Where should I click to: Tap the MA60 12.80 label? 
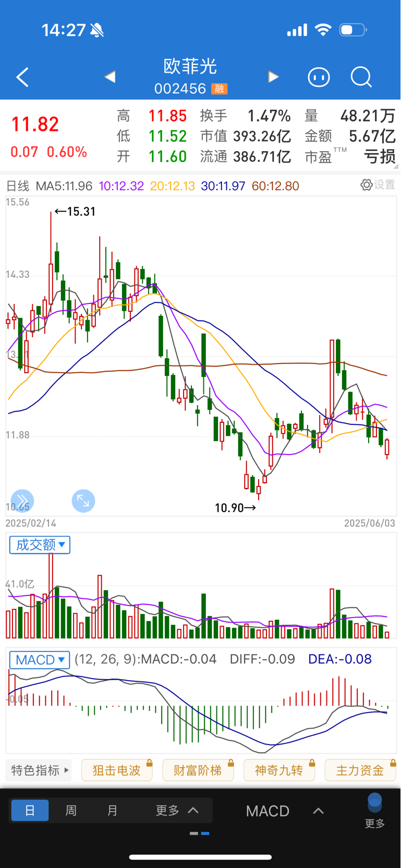(275, 186)
